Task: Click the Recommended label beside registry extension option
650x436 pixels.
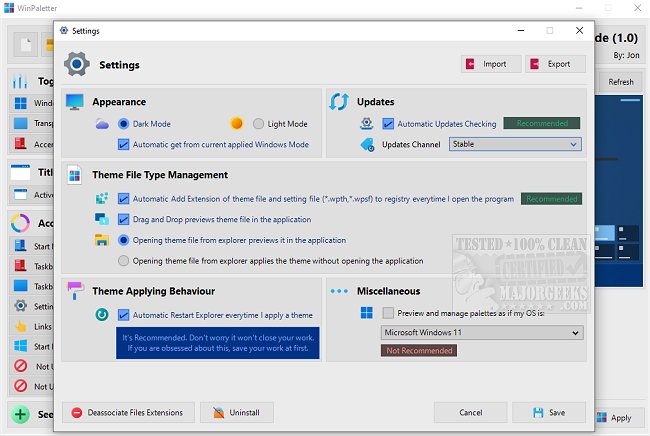Action: pyautogui.click(x=551, y=199)
